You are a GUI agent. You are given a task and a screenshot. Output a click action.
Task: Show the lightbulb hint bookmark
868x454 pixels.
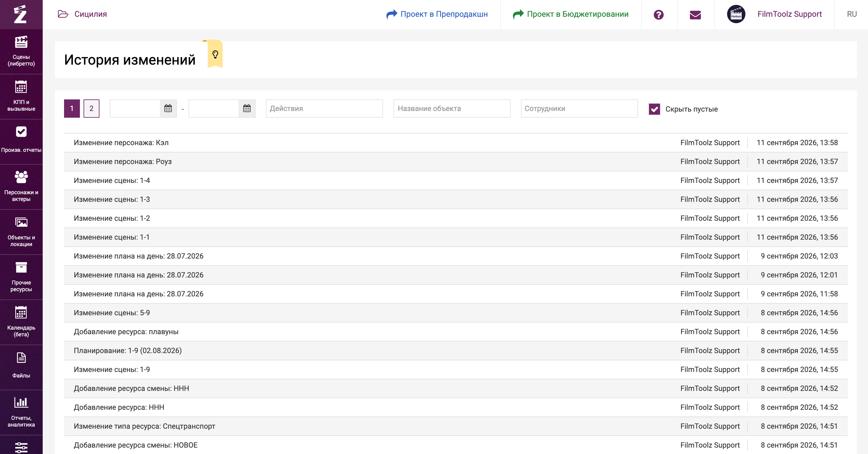pyautogui.click(x=215, y=54)
